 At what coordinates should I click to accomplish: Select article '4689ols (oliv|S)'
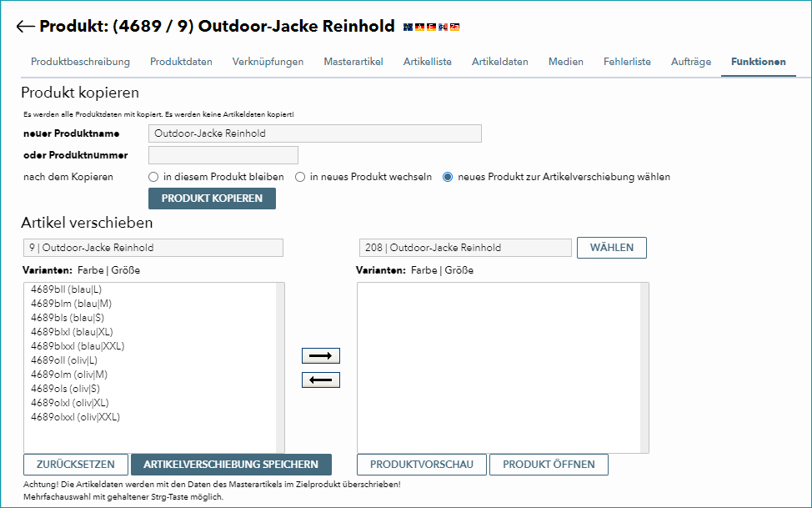[x=65, y=389]
